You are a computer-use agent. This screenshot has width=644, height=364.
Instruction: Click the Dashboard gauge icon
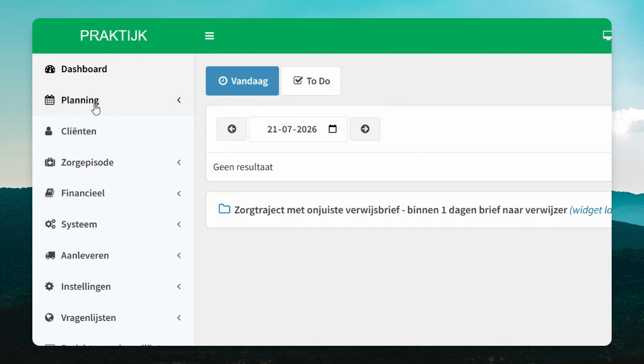[50, 69]
